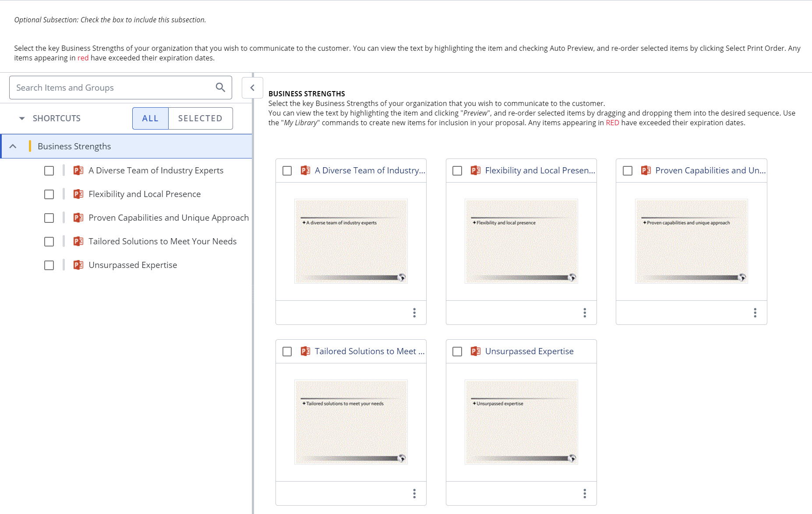812x514 pixels.
Task: Switch to the ALL tab
Action: (150, 118)
